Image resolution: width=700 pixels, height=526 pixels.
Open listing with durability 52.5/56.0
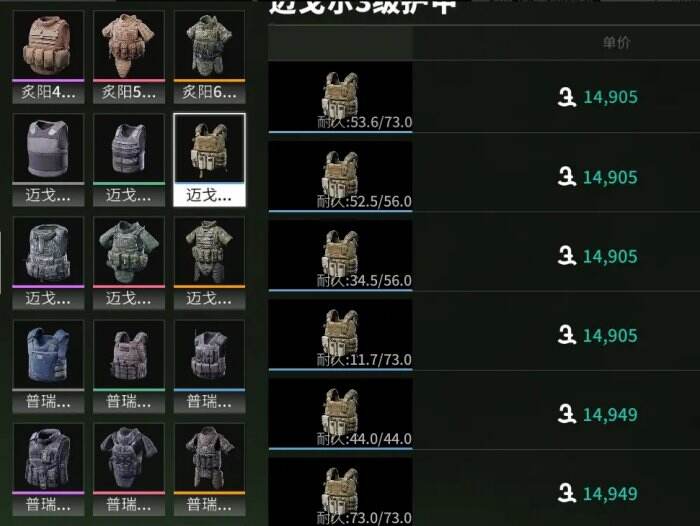point(484,176)
